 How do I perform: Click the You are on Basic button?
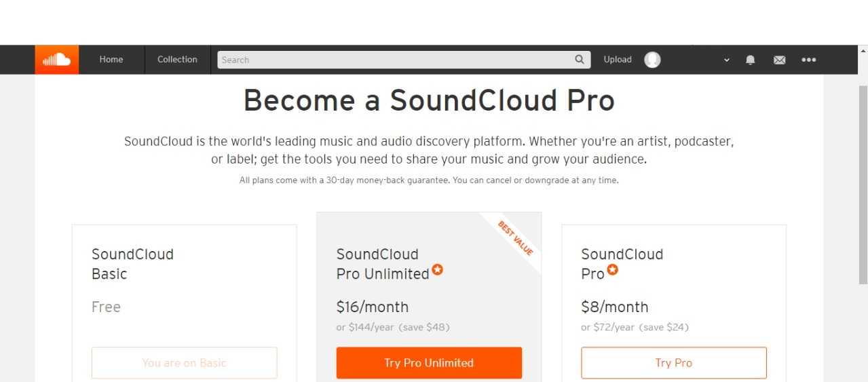pos(185,363)
